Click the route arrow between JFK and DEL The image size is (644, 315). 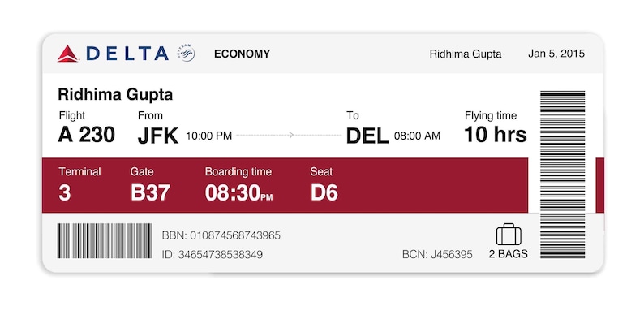click(288, 135)
